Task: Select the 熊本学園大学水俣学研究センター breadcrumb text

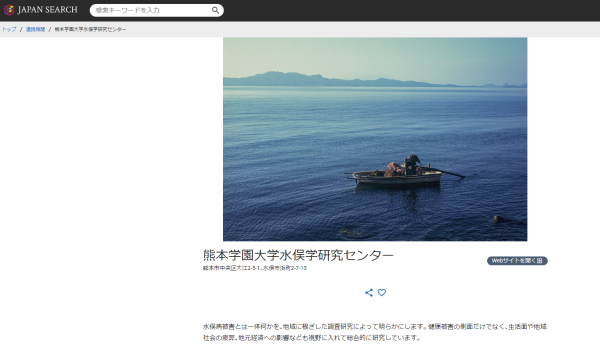Action: point(90,29)
